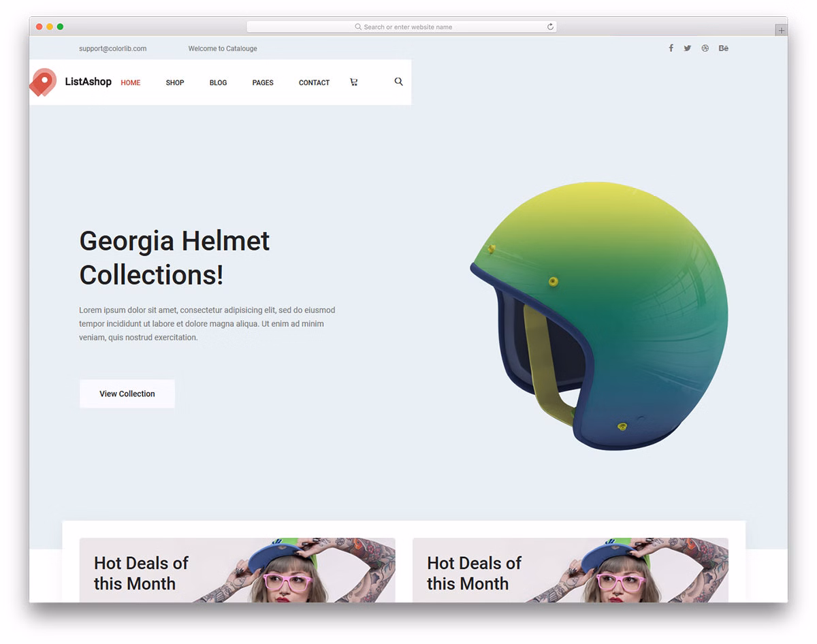Open the SHOP menu item
The height and width of the screenshot is (644, 817).
(175, 82)
